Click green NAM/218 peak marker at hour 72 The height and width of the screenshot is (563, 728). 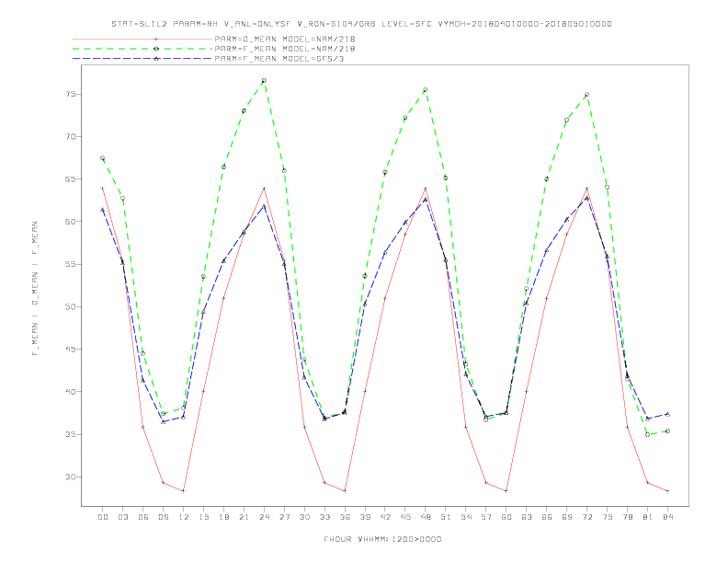(586, 95)
